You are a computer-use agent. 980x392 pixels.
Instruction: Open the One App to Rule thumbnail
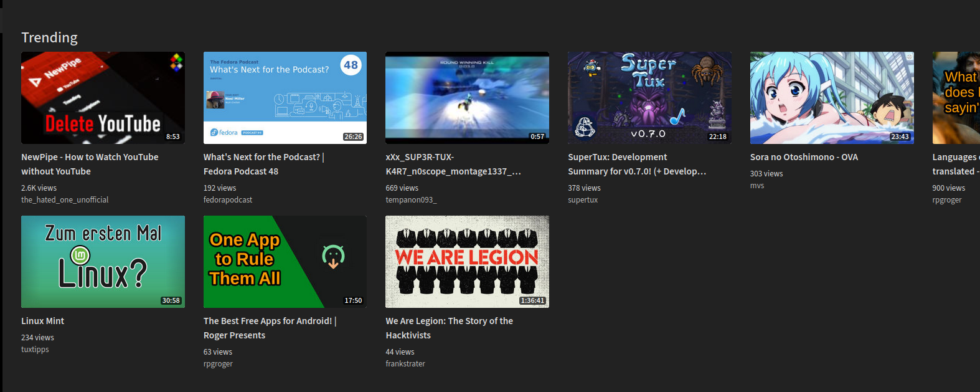[285, 262]
